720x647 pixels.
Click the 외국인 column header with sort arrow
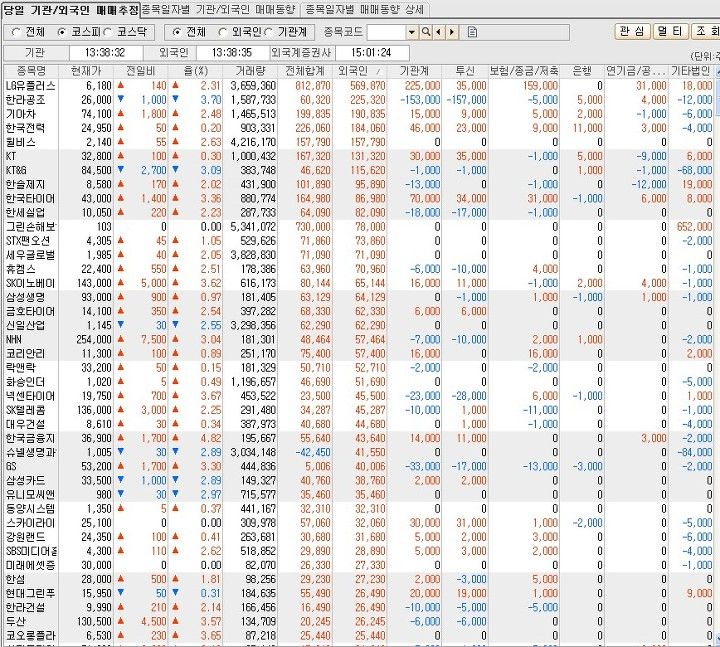click(x=360, y=71)
